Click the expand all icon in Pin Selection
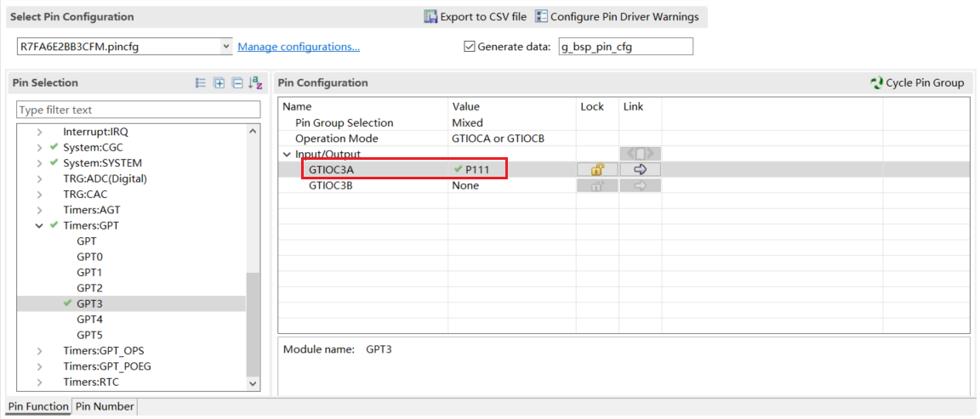 coord(219,83)
